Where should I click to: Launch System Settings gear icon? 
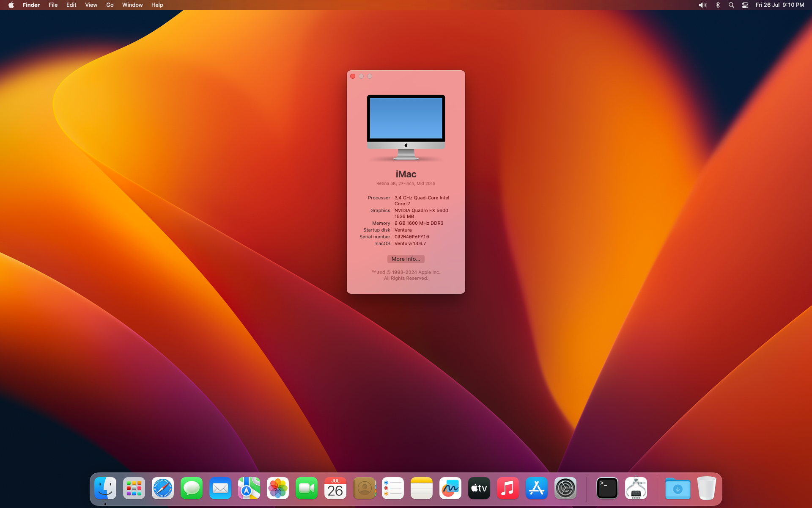point(565,489)
